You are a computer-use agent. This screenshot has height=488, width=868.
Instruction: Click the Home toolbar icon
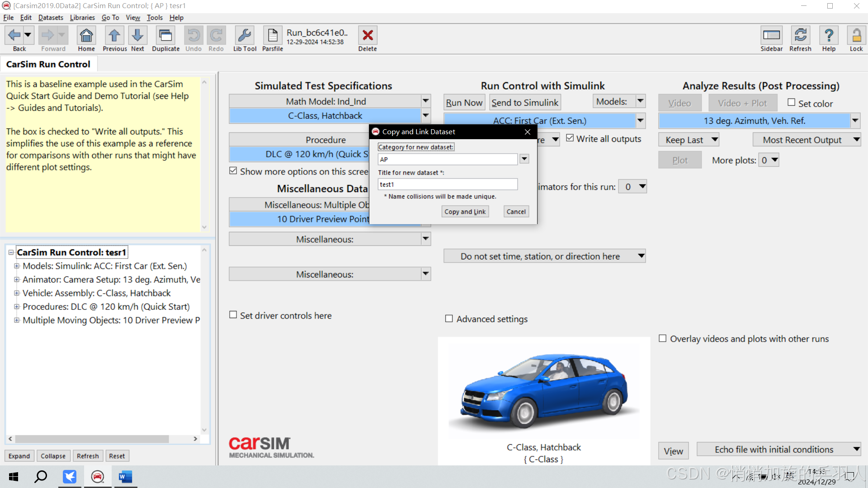pos(86,35)
